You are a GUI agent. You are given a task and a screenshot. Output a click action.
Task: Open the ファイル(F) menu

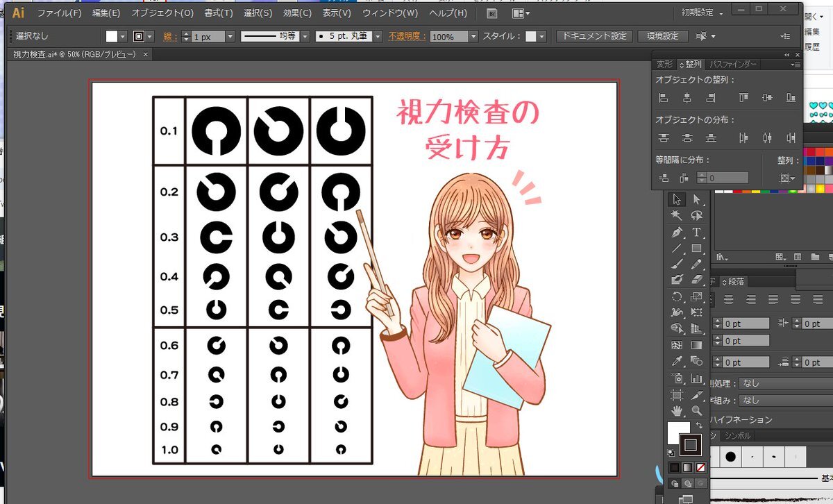coord(59,13)
